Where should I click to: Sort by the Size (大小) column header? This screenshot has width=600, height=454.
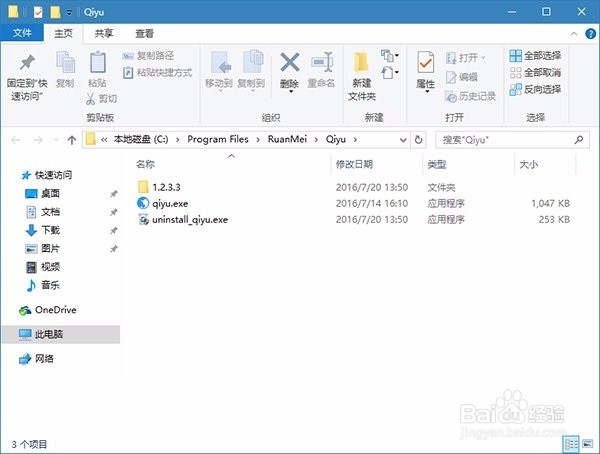tap(528, 165)
